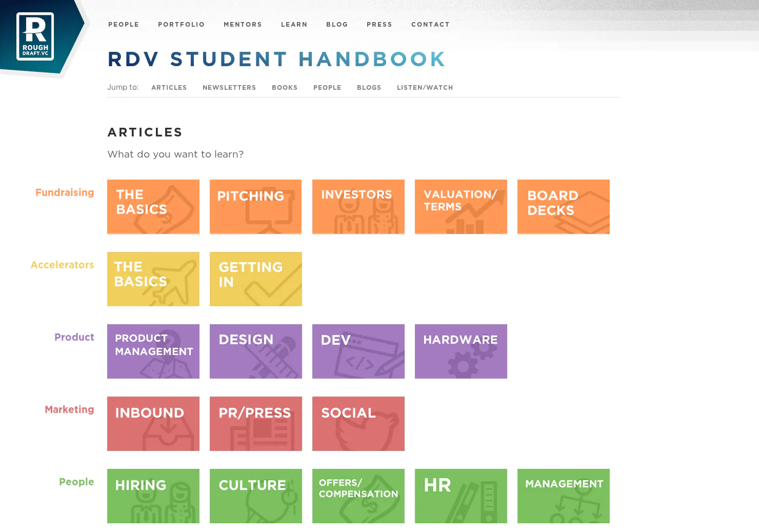This screenshot has height=532, width=759.
Task: Click the Articles section heading
Action: point(145,132)
